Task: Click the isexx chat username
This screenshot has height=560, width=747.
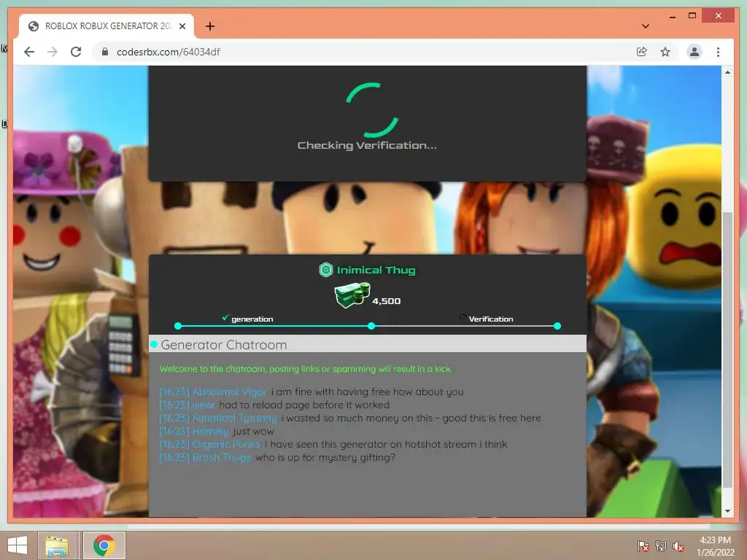Action: (x=204, y=405)
